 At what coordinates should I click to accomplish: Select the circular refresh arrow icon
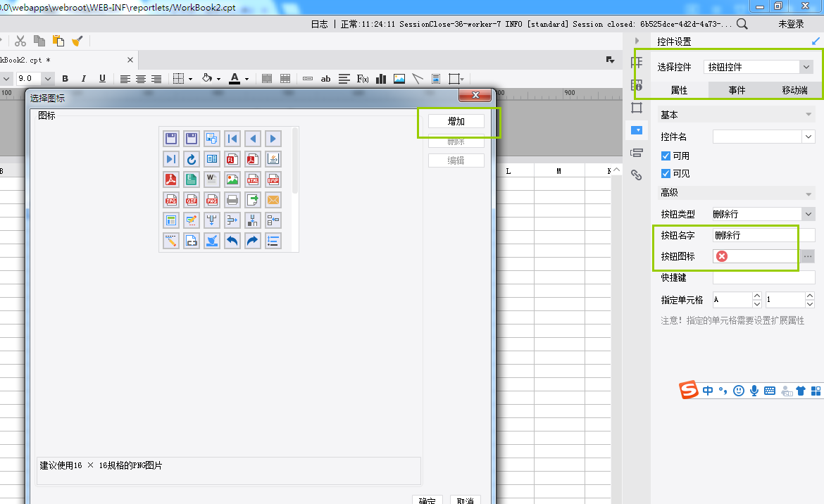(x=192, y=159)
